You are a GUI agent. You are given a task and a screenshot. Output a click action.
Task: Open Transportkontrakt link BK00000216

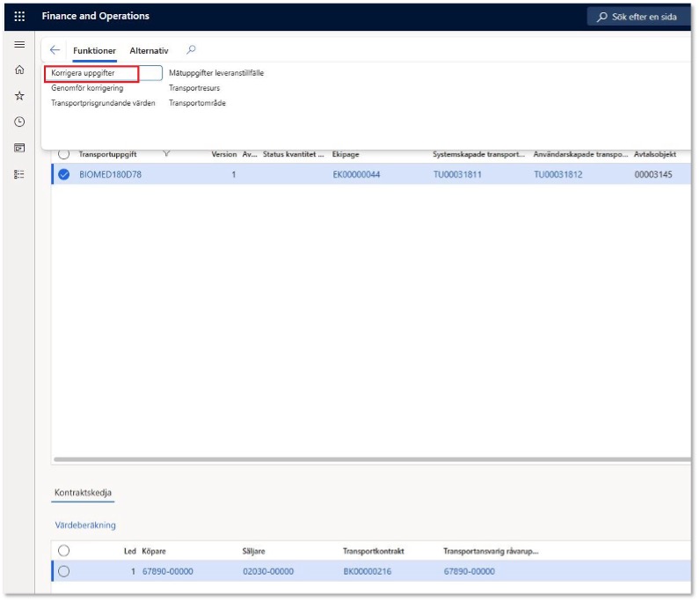368,571
